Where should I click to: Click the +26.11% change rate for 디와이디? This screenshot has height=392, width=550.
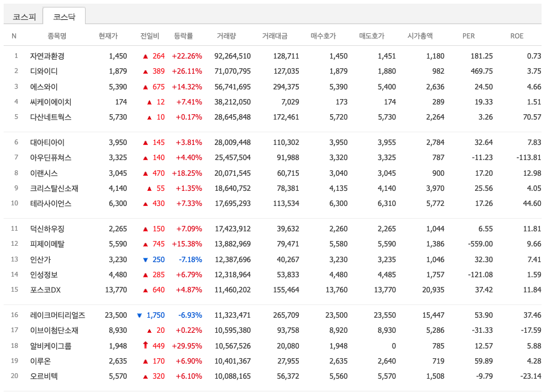tap(187, 71)
